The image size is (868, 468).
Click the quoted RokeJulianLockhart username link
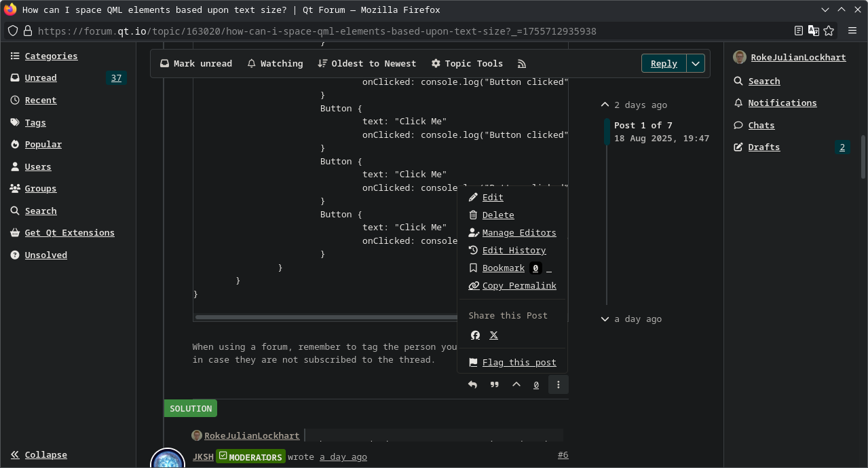click(252, 435)
